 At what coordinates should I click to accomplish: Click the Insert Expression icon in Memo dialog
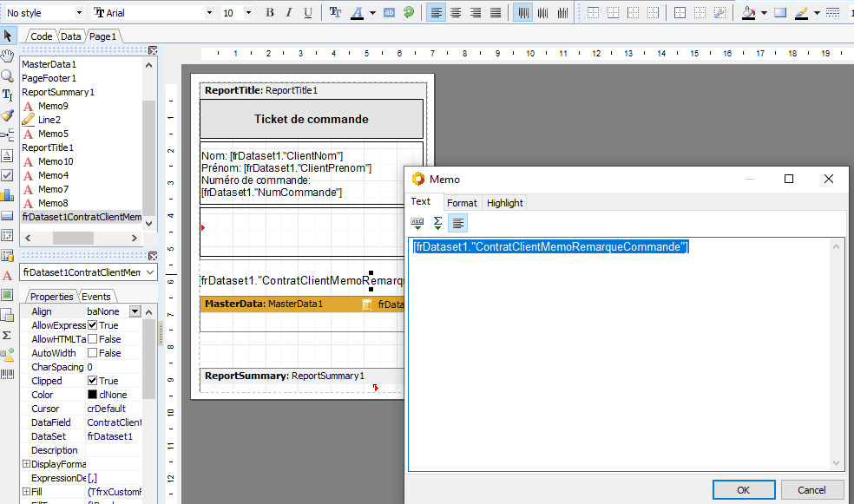417,223
